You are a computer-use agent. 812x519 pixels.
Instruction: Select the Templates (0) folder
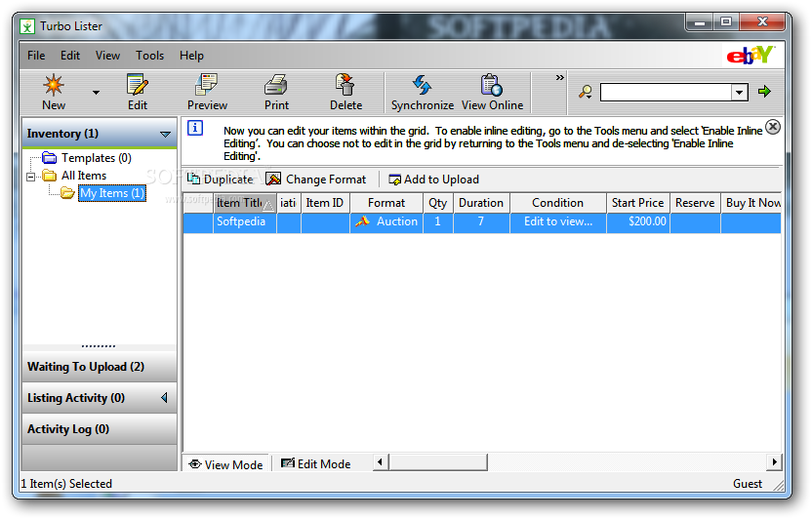click(x=86, y=158)
